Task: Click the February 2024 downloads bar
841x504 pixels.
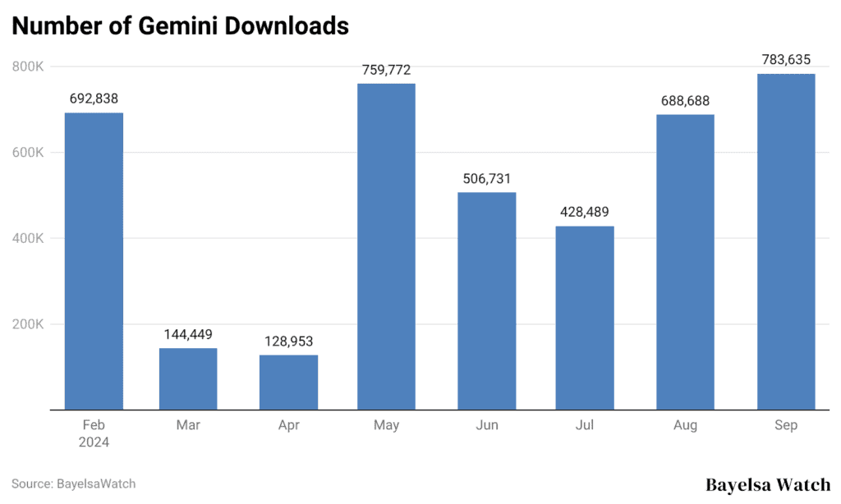Action: 93,263
